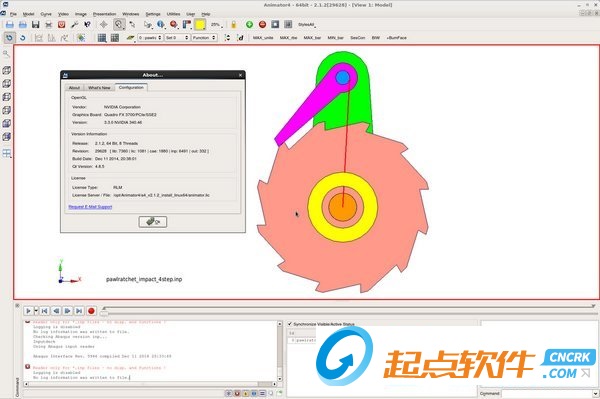Open the 0: pawlrc model dropdown

(x=150, y=37)
